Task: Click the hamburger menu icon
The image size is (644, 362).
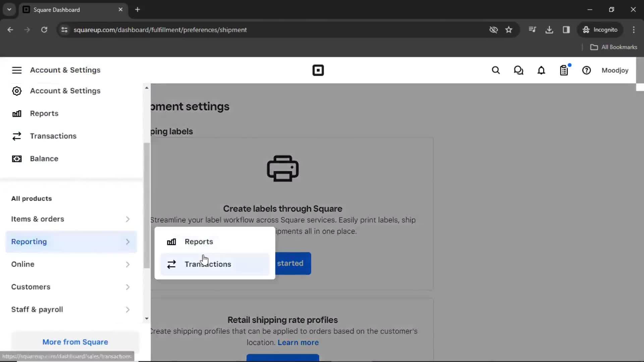Action: 16,70
